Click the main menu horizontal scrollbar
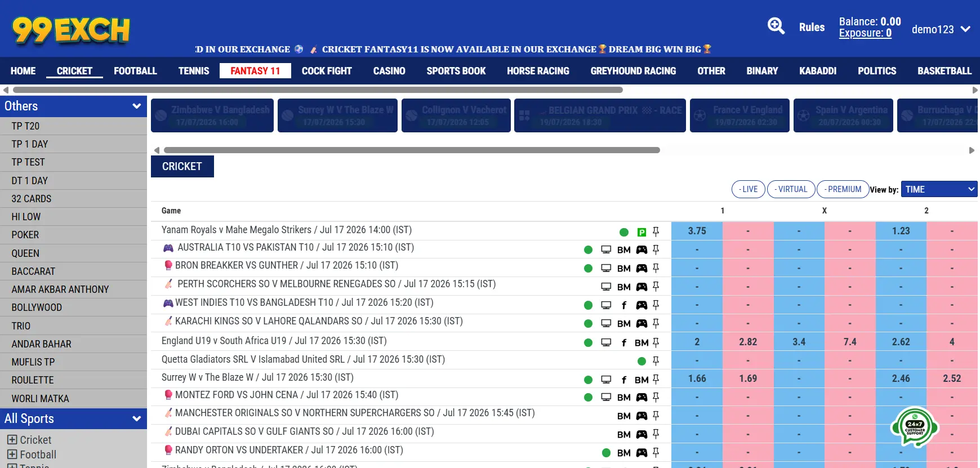 [318, 90]
